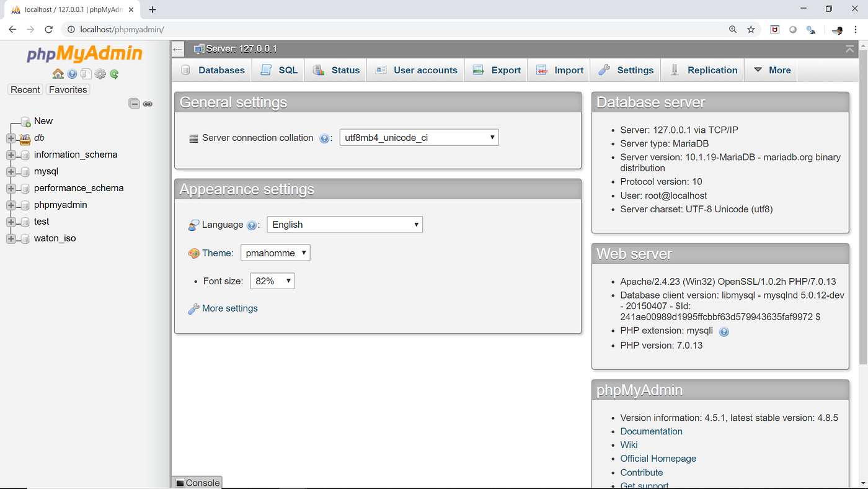Reload the page with browser refresh button
The image size is (868, 489).
(49, 29)
